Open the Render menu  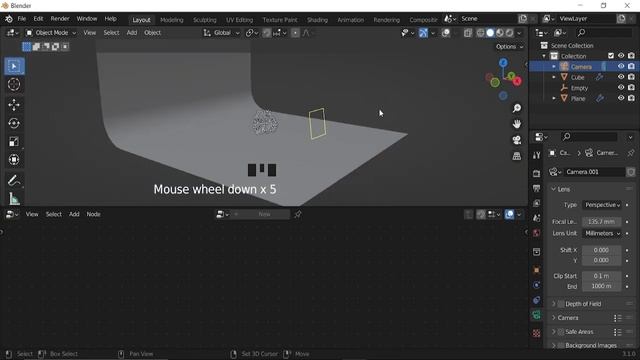[60, 19]
